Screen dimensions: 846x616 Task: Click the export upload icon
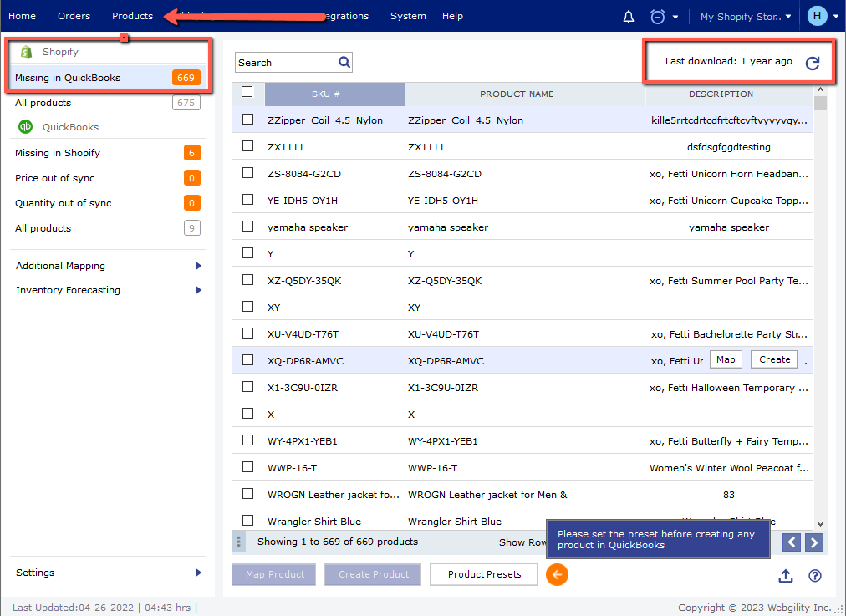tap(786, 576)
